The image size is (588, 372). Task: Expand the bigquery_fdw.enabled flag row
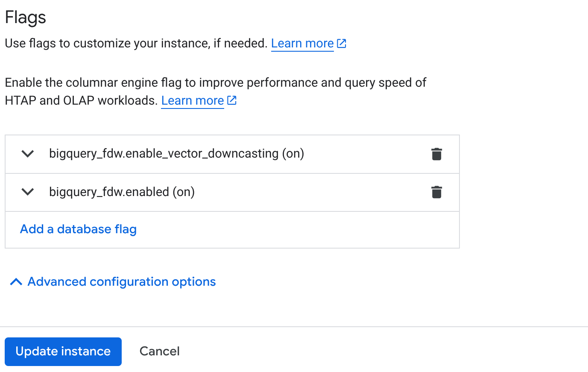click(28, 192)
